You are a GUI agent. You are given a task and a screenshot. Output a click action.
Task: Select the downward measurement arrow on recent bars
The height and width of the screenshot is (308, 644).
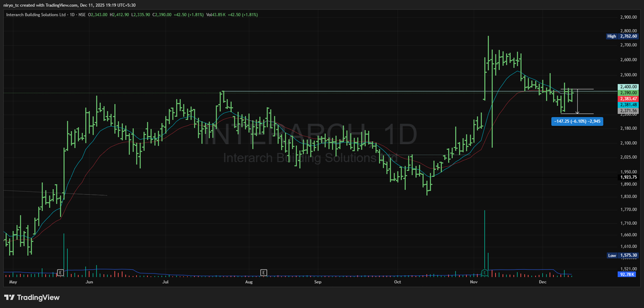(577, 101)
